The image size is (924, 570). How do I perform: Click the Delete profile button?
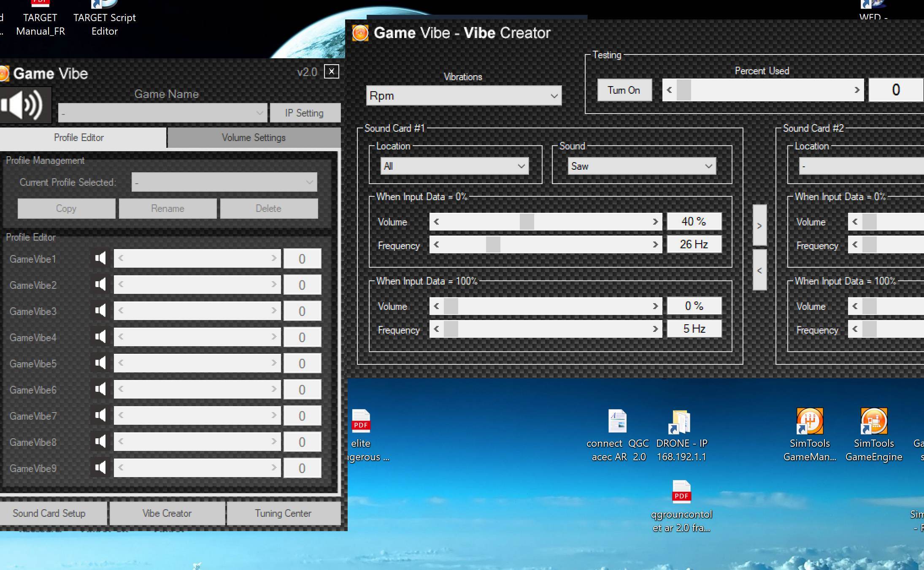click(x=269, y=209)
